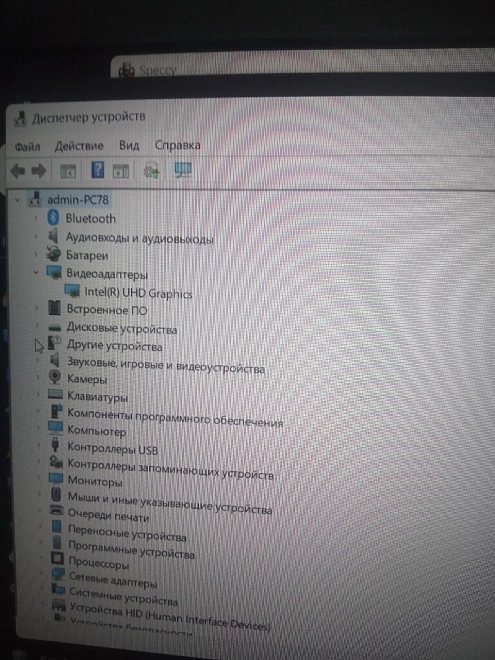Select the Переносные устройства row

point(127,533)
